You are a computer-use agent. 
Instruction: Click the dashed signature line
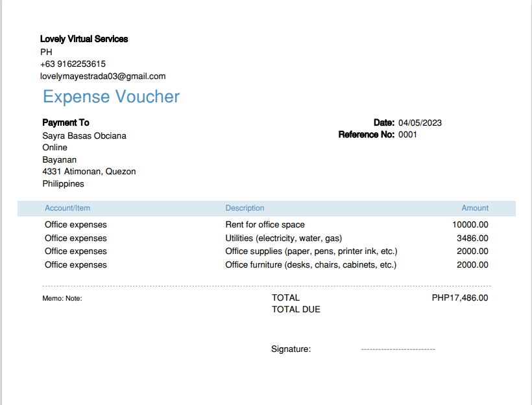[398, 349]
